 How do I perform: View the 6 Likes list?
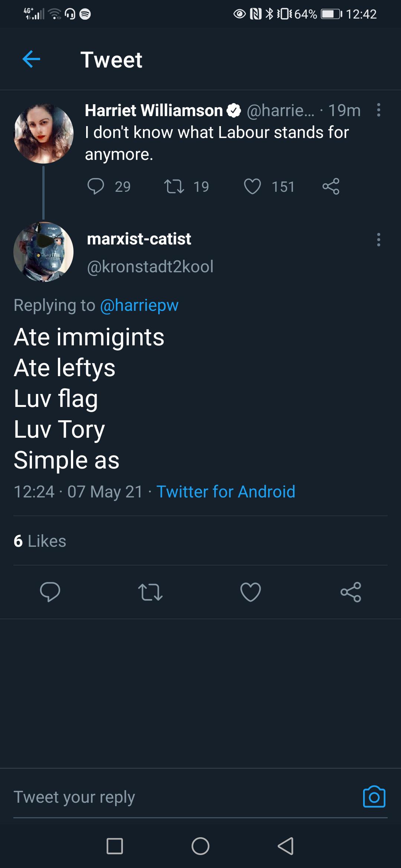pos(40,541)
